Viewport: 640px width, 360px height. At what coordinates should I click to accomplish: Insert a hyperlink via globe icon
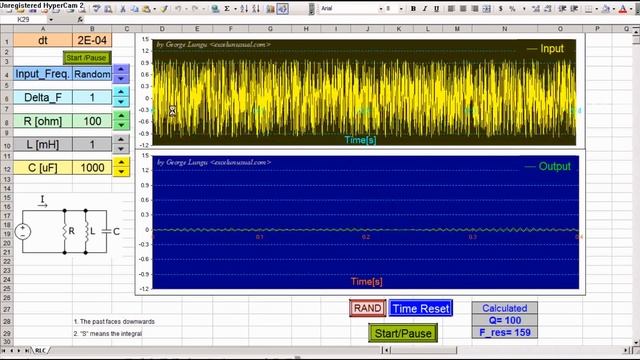pos(215,8)
